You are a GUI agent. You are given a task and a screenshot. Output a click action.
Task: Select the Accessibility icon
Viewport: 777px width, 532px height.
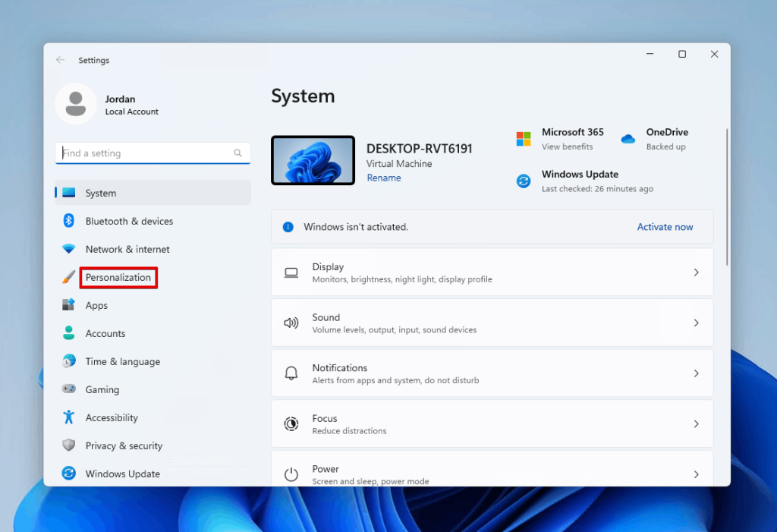point(68,417)
